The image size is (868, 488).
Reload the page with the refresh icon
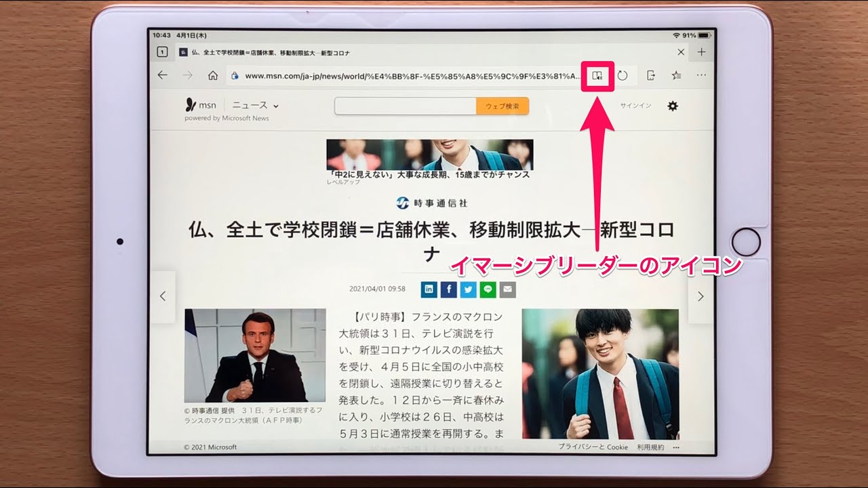[623, 76]
